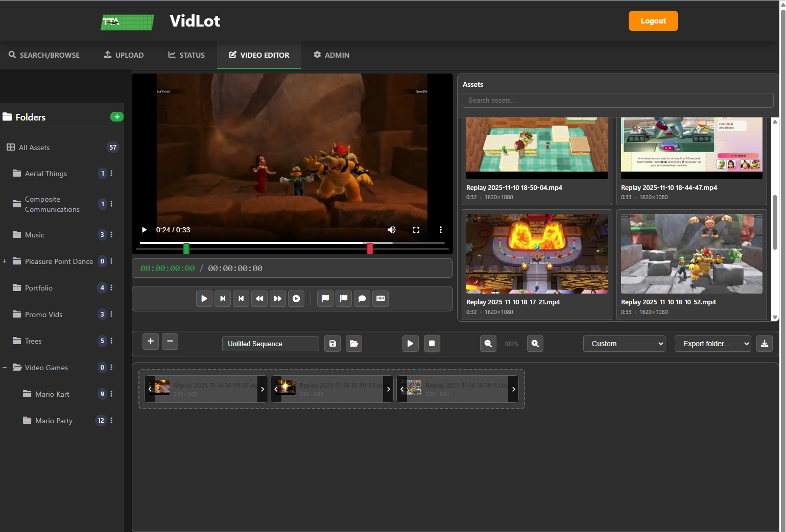Toggle fullscreen on the video player
The width and height of the screenshot is (786, 532).
[x=416, y=230]
